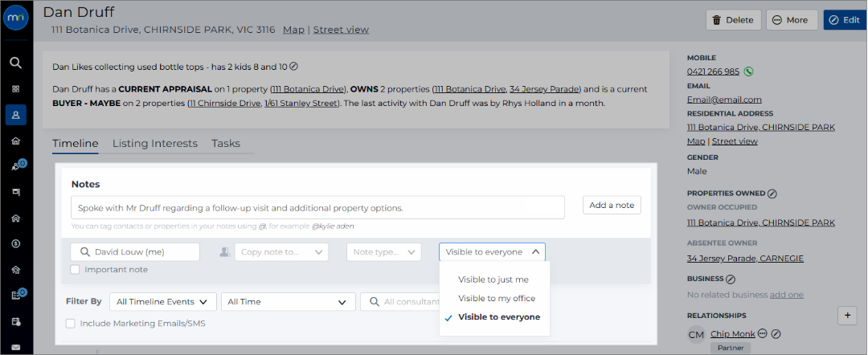Open the Note type dropdown
Screen dimensions: 868x355
pyautogui.click(x=384, y=252)
